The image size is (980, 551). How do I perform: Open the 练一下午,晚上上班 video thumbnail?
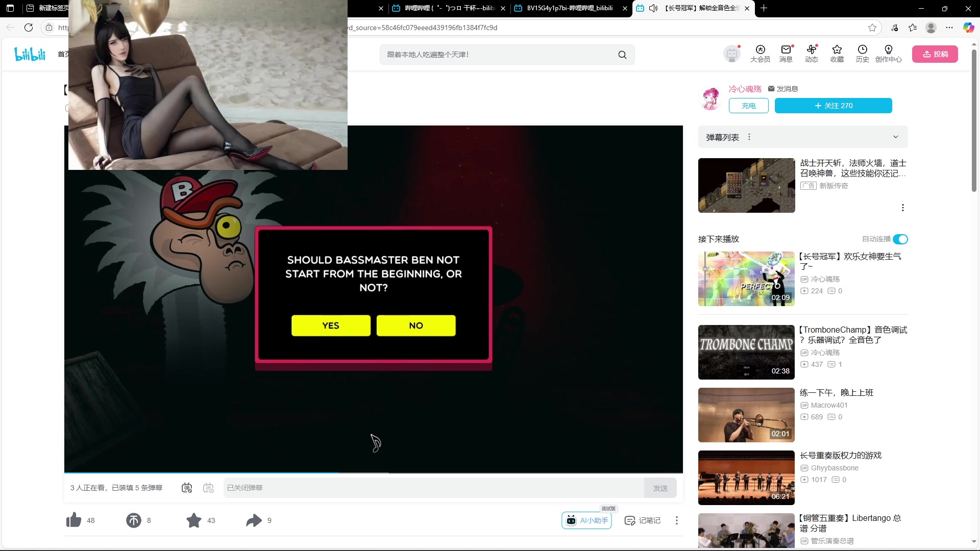(x=747, y=415)
